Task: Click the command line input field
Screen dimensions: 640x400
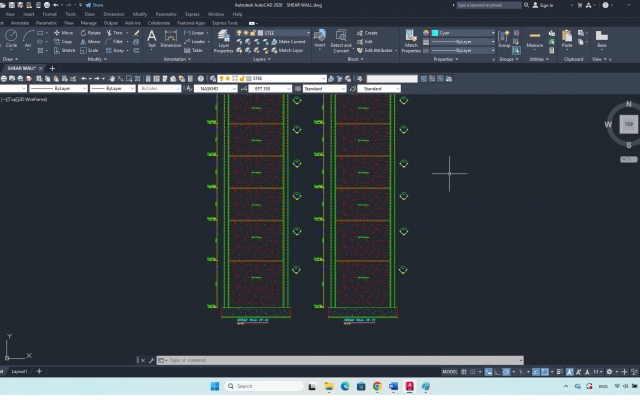Action: [340, 360]
